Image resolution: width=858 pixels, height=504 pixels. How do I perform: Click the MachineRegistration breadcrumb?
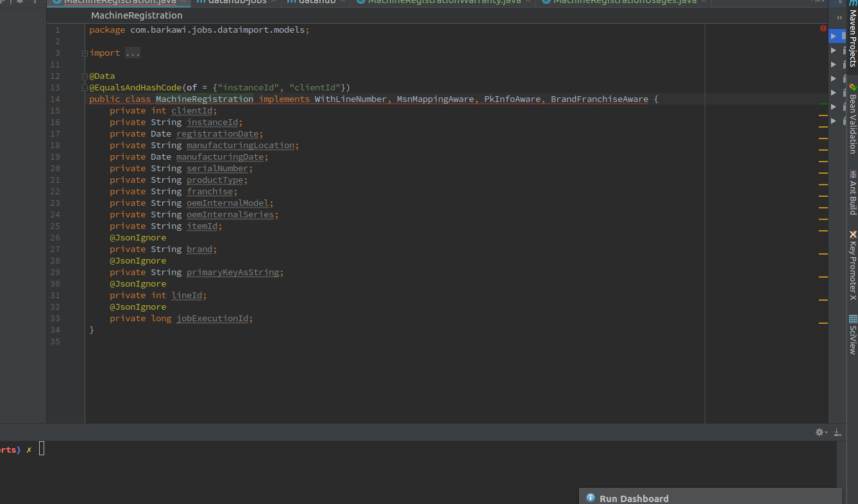point(137,15)
